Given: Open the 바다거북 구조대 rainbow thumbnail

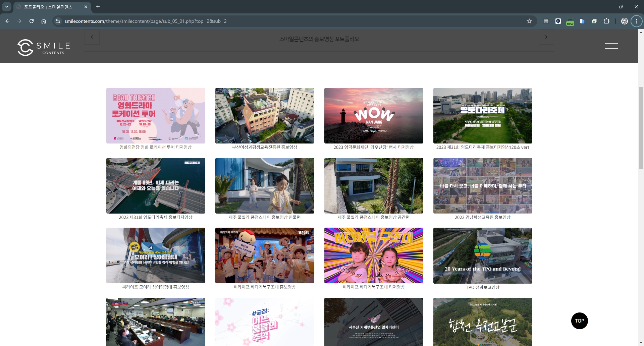Looking at the screenshot, I should click(x=374, y=255).
